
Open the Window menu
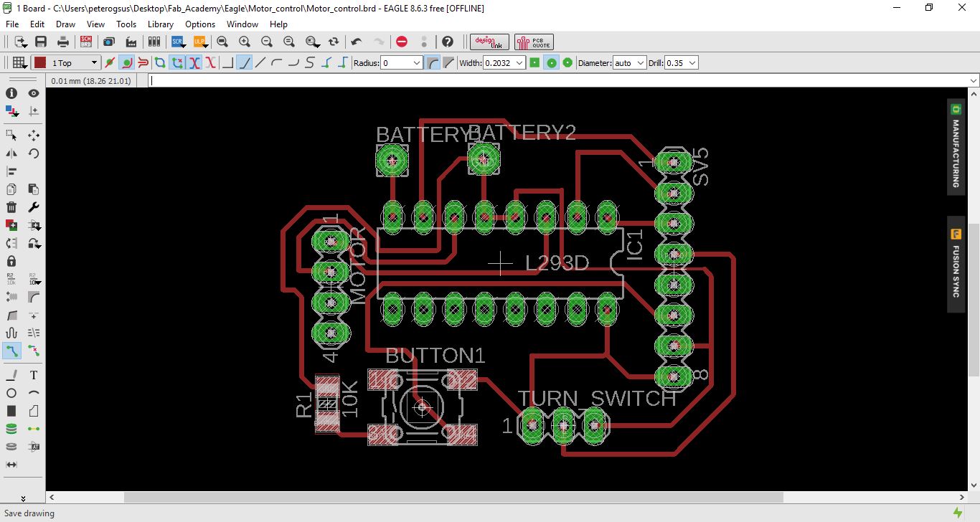tap(242, 24)
